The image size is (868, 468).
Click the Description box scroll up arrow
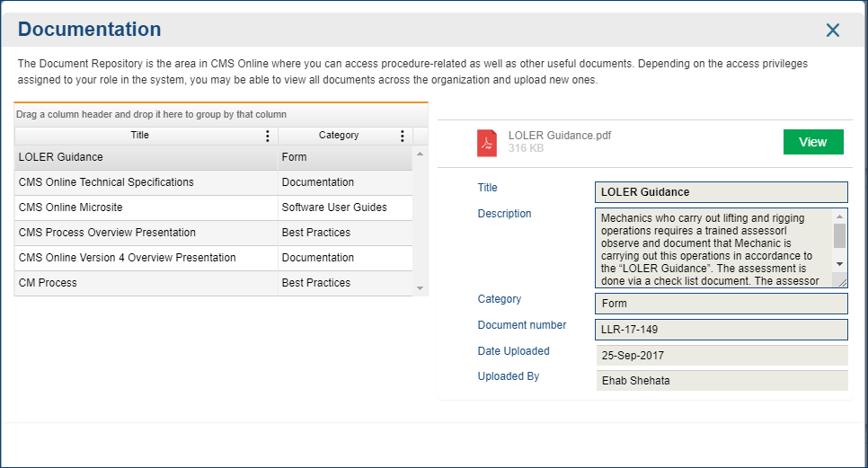tap(839, 216)
